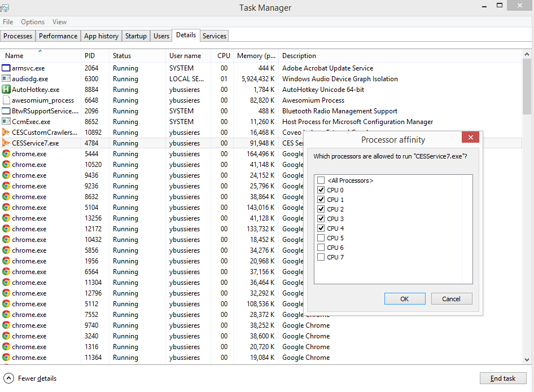Click the process list scrollbar down arrow
The width and height of the screenshot is (534, 392).
tap(527, 359)
